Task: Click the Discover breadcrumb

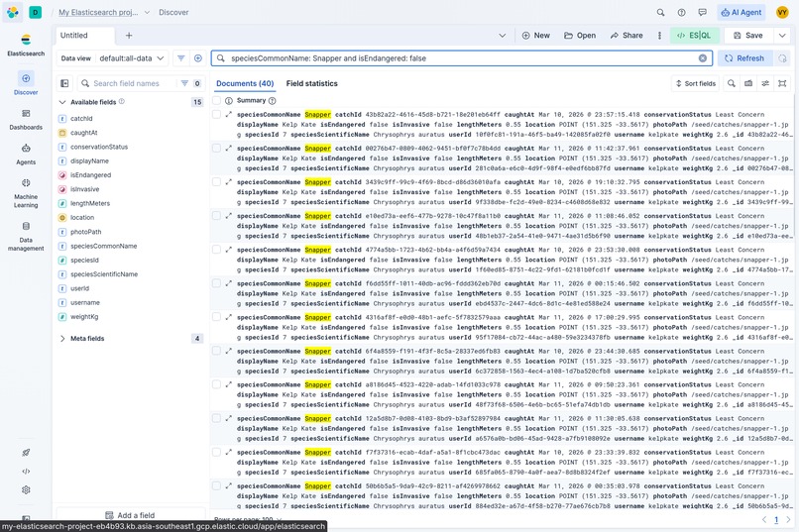Action: 173,12
